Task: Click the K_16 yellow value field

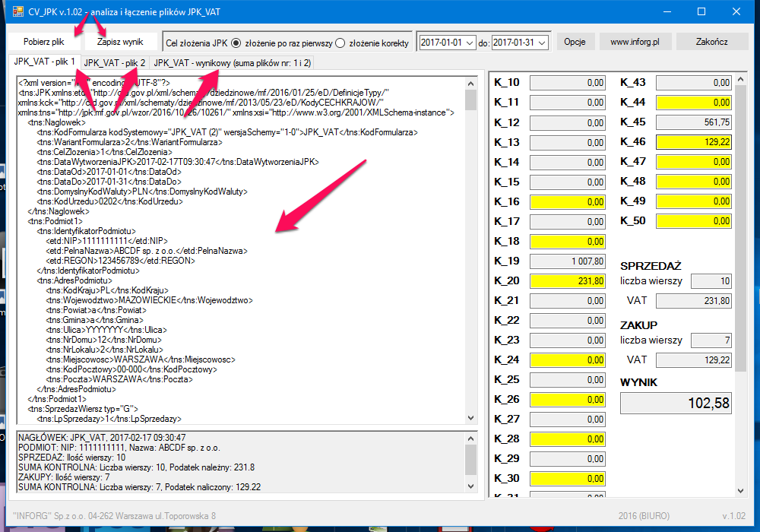Action: coord(568,202)
